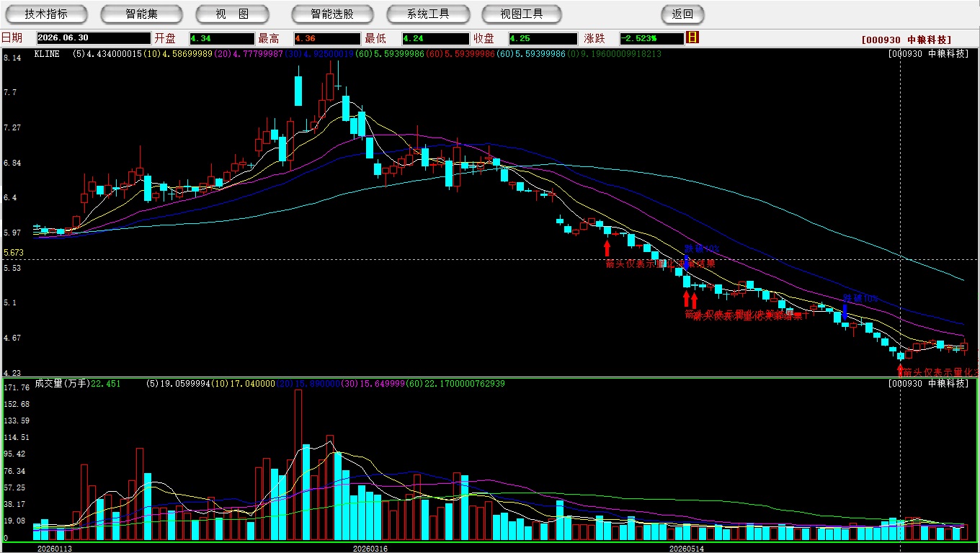Click the 日期 field label
Screen dimensions: 980x553
12,38
